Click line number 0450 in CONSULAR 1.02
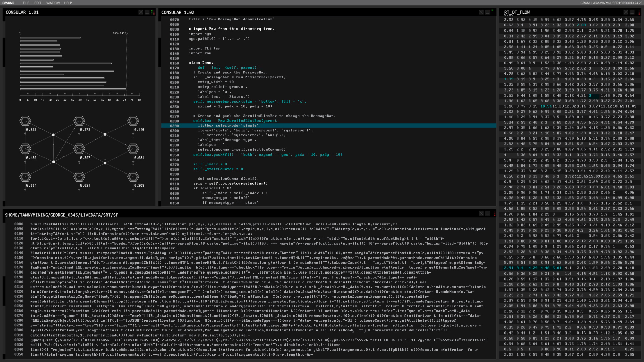 click(174, 203)
